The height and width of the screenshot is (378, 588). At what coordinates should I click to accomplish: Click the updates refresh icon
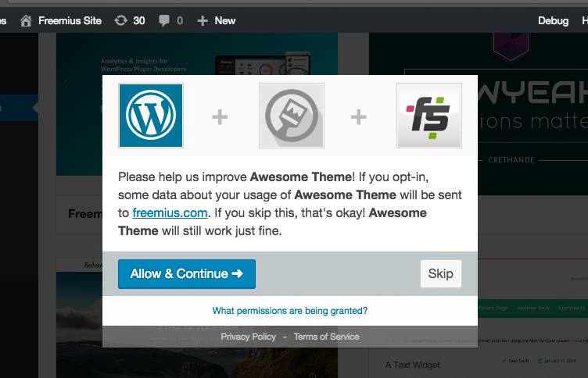pyautogui.click(x=120, y=21)
